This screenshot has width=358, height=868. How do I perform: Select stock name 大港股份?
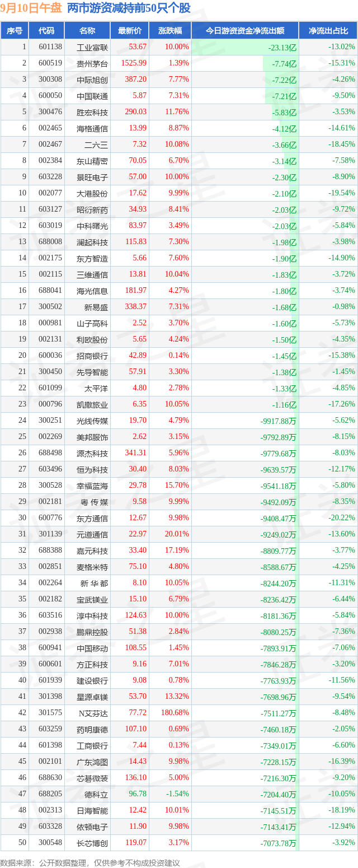point(92,193)
